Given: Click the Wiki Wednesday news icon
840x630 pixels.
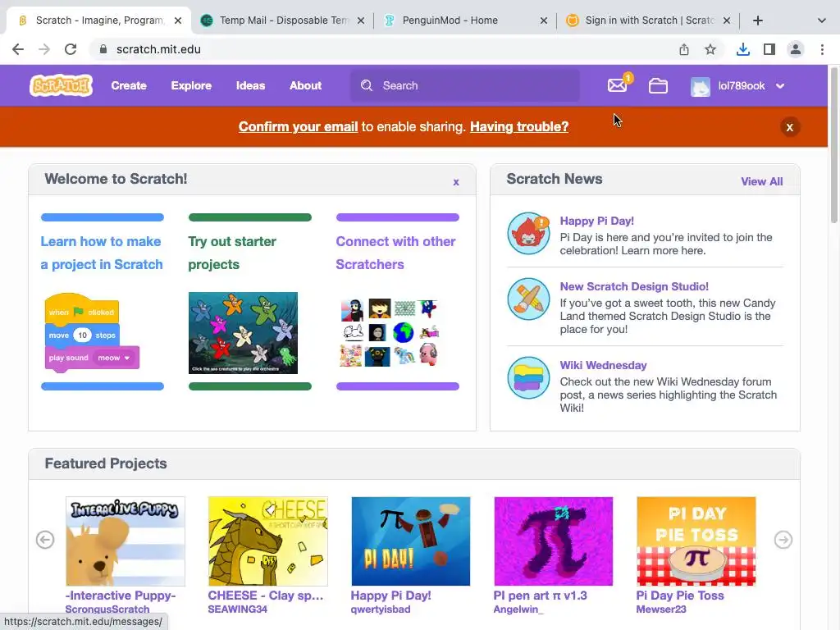Looking at the screenshot, I should tap(528, 377).
